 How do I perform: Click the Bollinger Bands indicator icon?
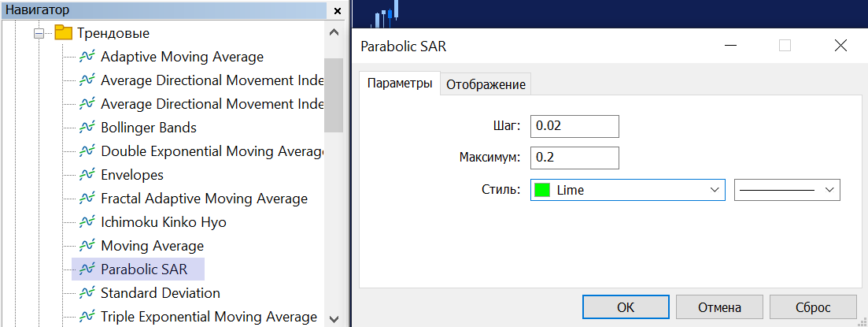(87, 128)
